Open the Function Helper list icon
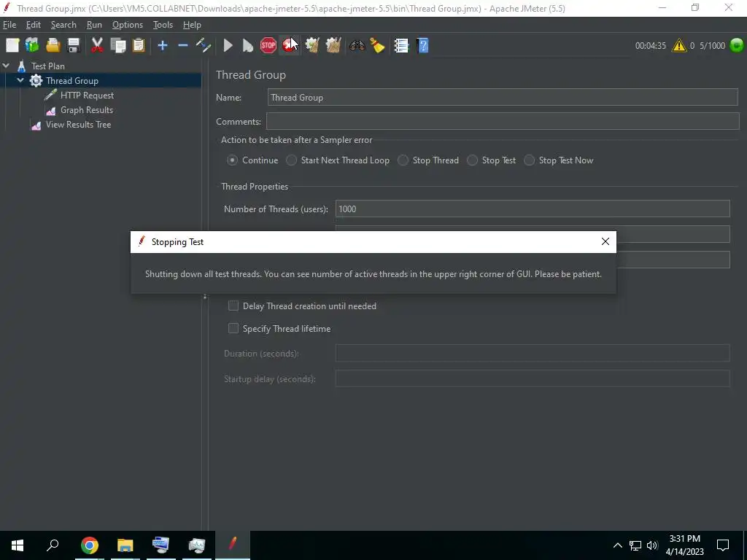747x560 pixels. pyautogui.click(x=401, y=45)
